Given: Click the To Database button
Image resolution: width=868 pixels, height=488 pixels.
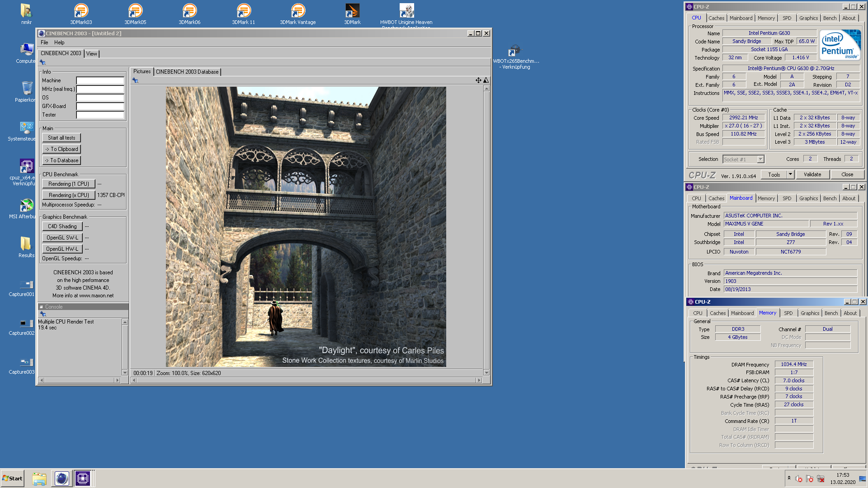Looking at the screenshot, I should [61, 160].
